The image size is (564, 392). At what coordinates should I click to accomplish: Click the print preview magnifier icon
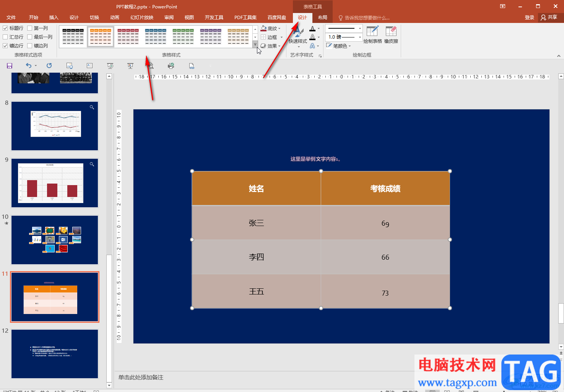pos(151,66)
